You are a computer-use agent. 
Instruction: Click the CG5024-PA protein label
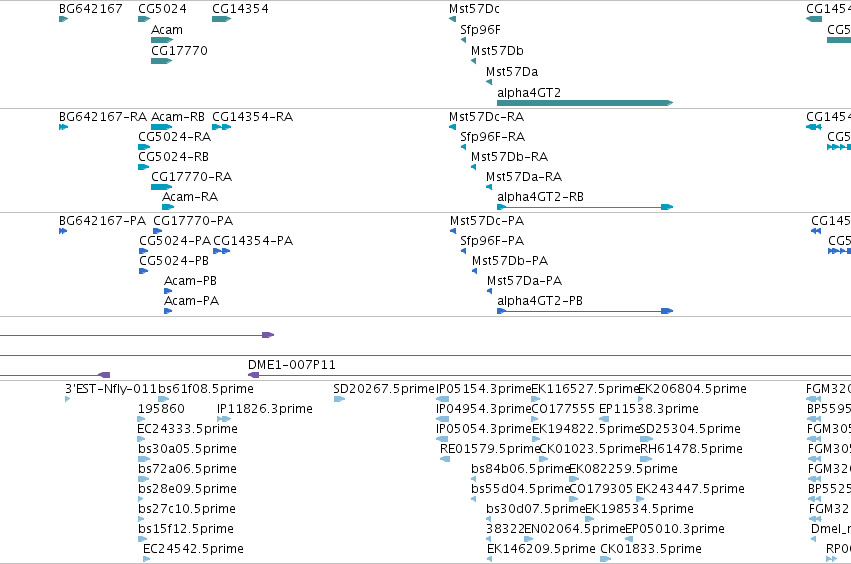(175, 241)
